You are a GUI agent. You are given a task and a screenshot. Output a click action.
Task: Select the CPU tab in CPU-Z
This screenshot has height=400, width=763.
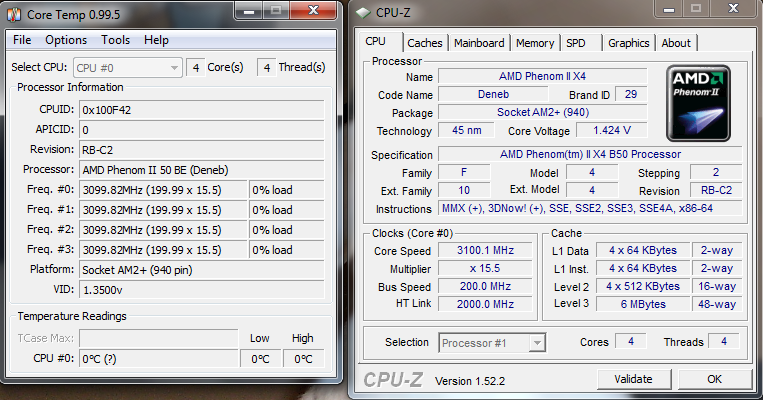coord(380,42)
